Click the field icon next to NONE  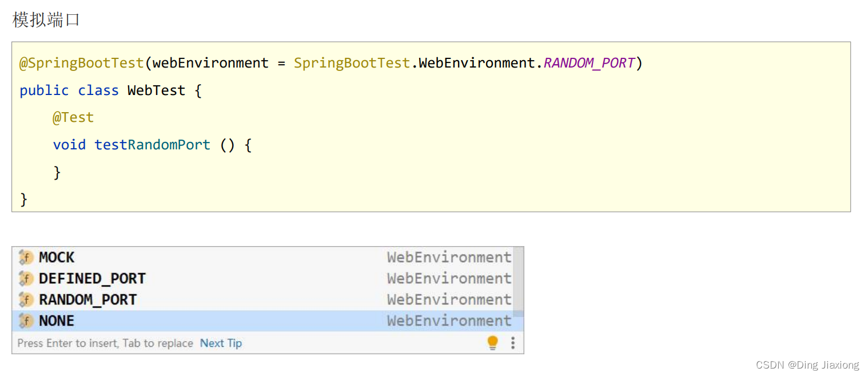tap(26, 321)
